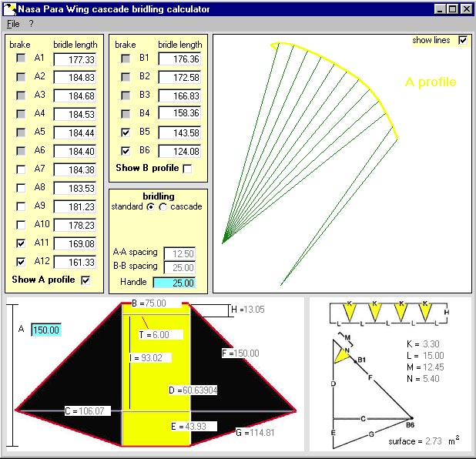This screenshot has width=476, height=459.
Task: Disable the Show A profile checkbox
Action: click(85, 280)
